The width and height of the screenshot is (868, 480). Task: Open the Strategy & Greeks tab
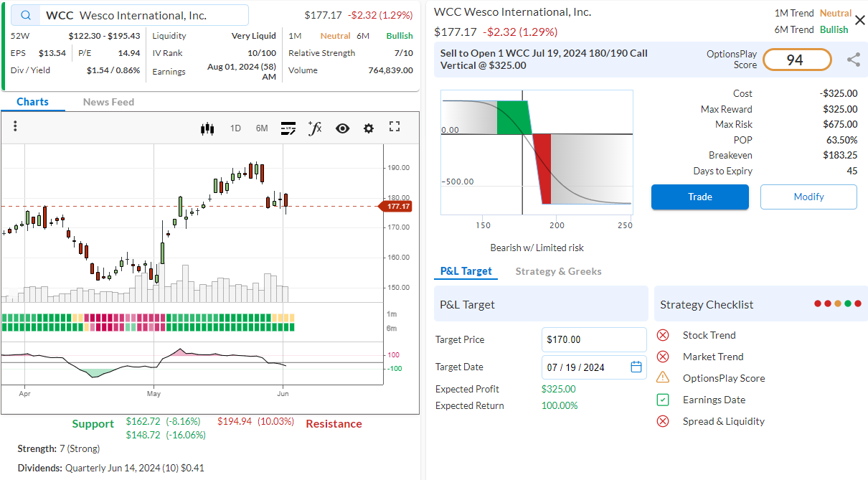[558, 271]
